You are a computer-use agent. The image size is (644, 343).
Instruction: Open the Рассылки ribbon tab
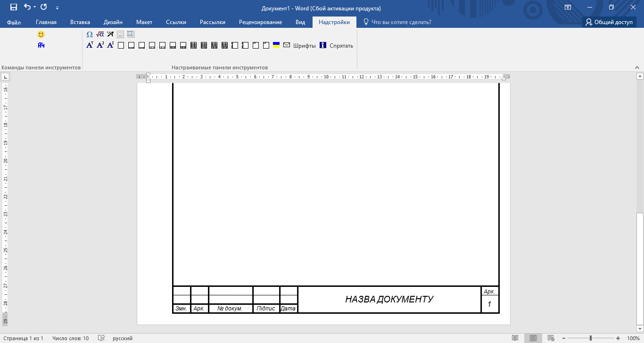tap(213, 22)
